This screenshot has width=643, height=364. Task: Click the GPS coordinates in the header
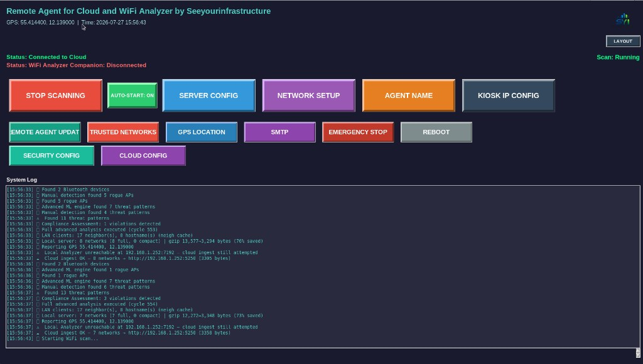(x=41, y=23)
